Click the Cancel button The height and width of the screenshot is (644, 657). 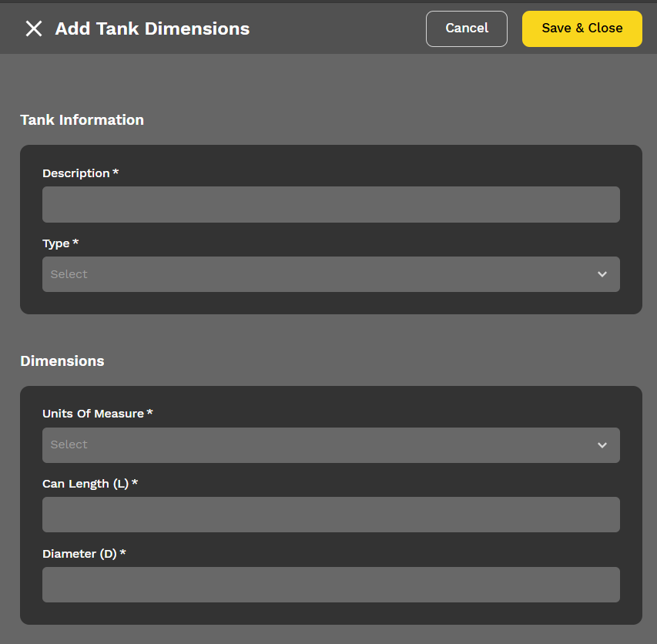tap(466, 28)
